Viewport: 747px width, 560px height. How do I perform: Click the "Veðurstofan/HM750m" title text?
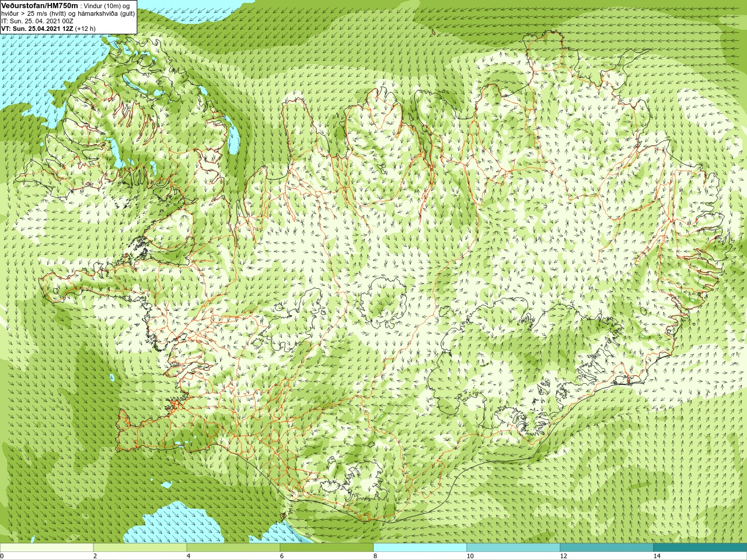40,5
